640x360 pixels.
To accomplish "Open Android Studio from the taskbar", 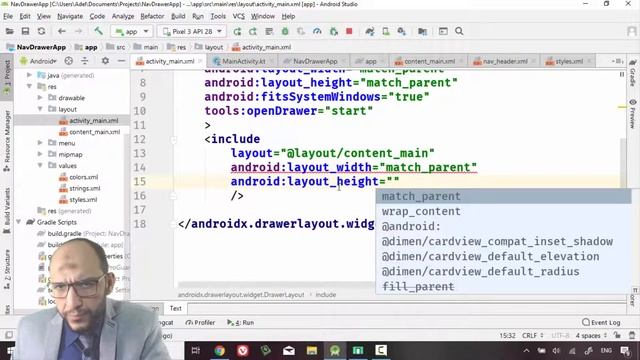I will (335, 351).
